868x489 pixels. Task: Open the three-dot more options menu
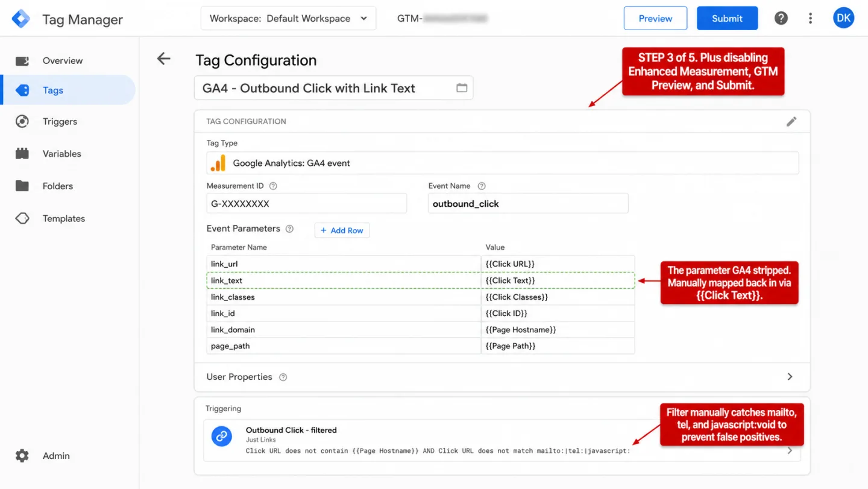[x=810, y=18]
